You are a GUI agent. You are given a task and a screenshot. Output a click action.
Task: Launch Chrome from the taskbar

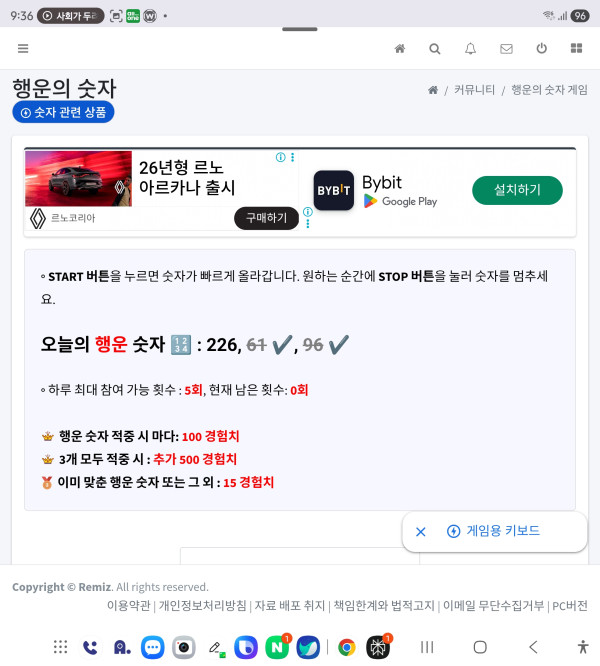[x=346, y=647]
